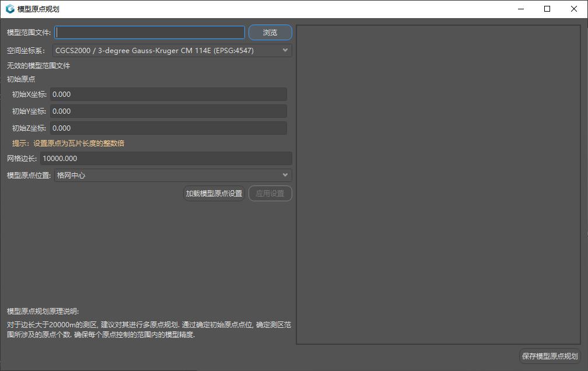The image size is (588, 371).
Task: Click the 模型原点规划原理说明 heading
Action: click(x=43, y=311)
